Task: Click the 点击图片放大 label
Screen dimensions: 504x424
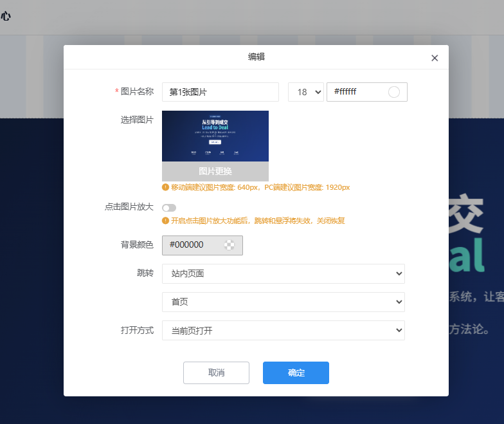Action: 129,207
